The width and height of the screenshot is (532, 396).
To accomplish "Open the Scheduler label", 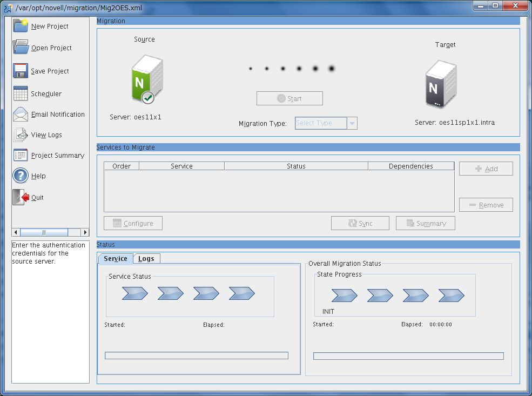I will [46, 93].
